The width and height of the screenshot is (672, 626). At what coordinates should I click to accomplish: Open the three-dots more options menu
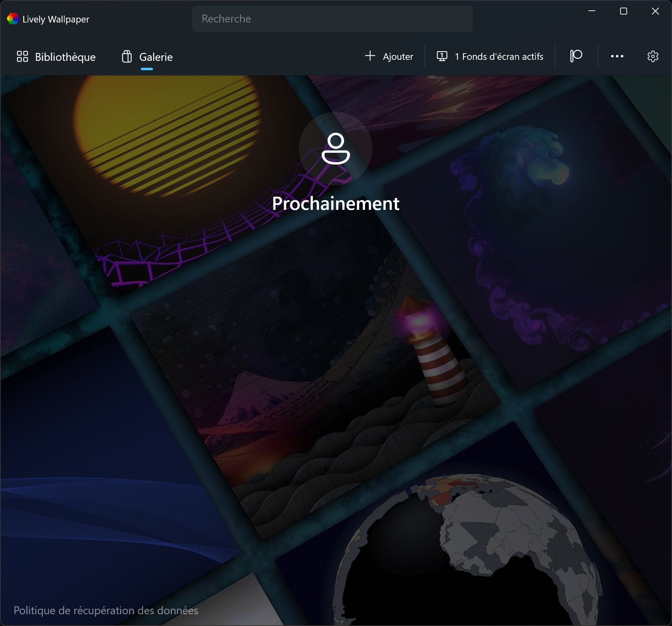(x=617, y=56)
